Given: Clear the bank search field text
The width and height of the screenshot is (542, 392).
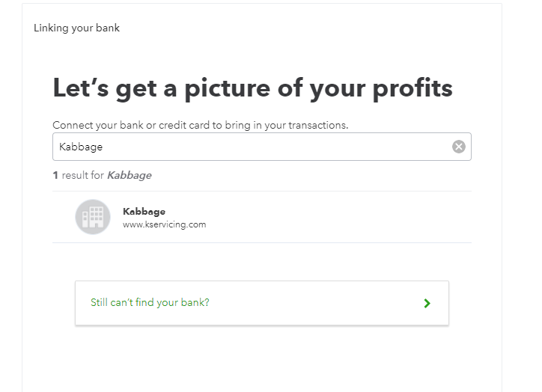Looking at the screenshot, I should pos(459,147).
